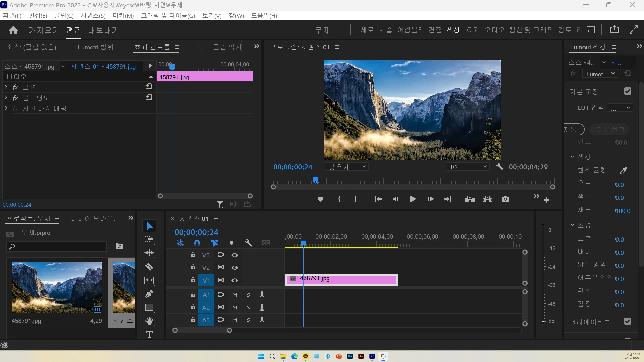Select the Type tool

click(x=149, y=335)
